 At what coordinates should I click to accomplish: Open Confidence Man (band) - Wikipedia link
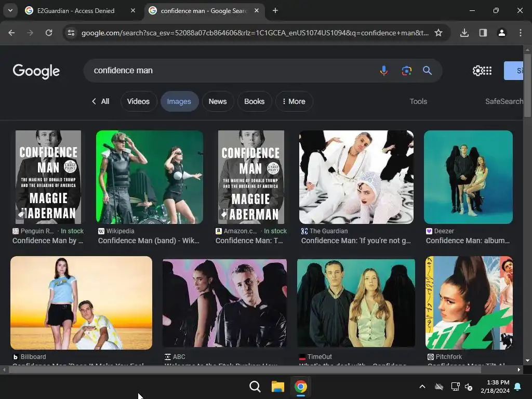(149, 241)
